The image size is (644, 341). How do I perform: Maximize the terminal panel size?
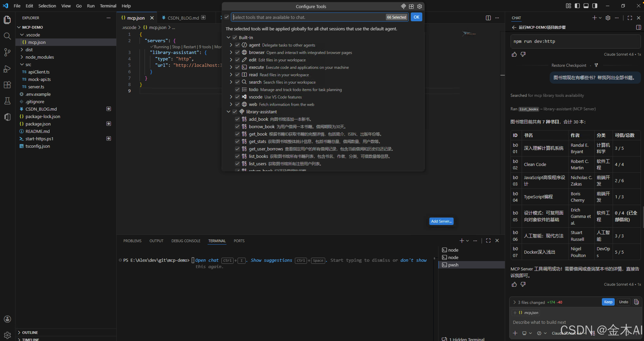tap(488, 240)
